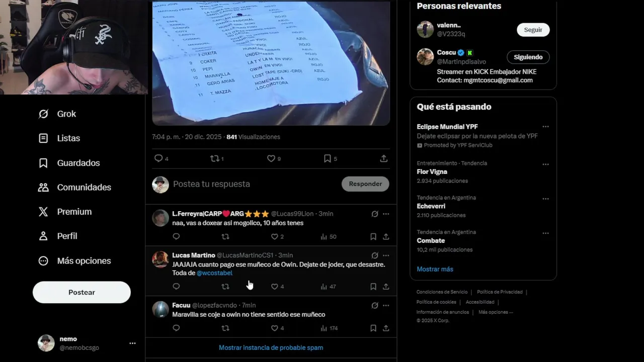This screenshot has width=644, height=362.
Task: Toggle the Siguiendo button for Coscu
Action: 528,57
